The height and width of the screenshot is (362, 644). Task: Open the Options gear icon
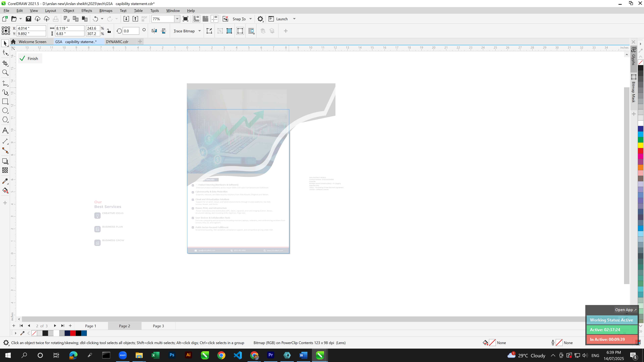tap(260, 19)
